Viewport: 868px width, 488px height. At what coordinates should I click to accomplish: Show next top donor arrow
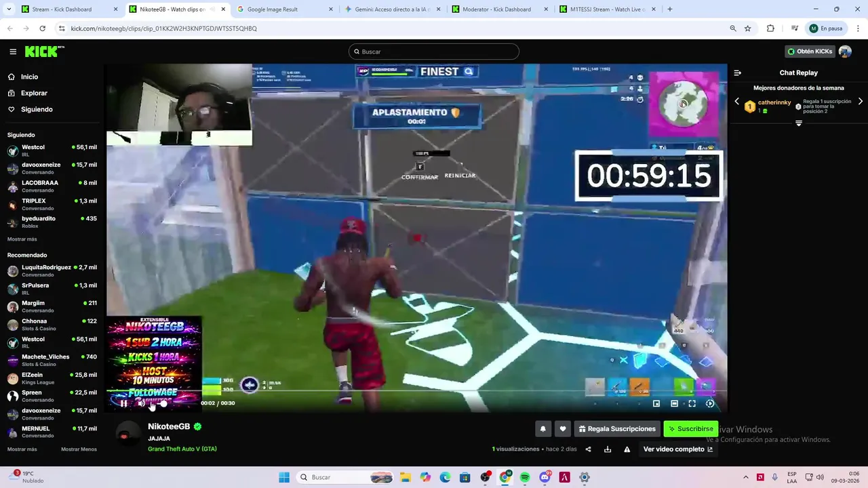(861, 101)
